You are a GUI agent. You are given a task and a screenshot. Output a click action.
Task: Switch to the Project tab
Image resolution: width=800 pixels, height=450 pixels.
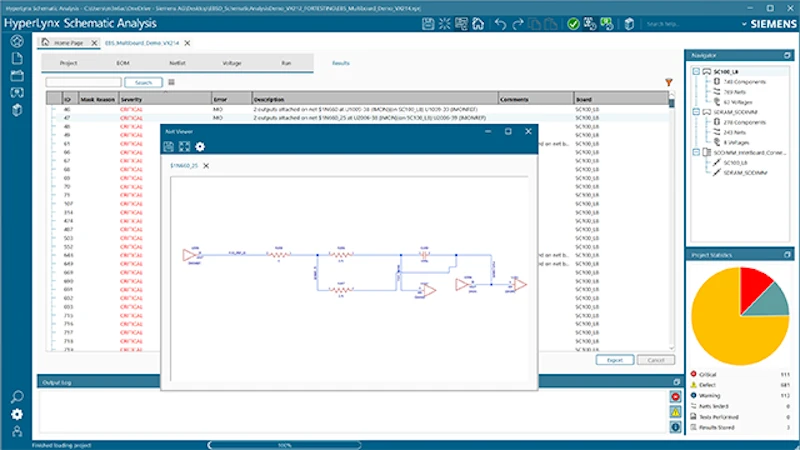tap(68, 63)
